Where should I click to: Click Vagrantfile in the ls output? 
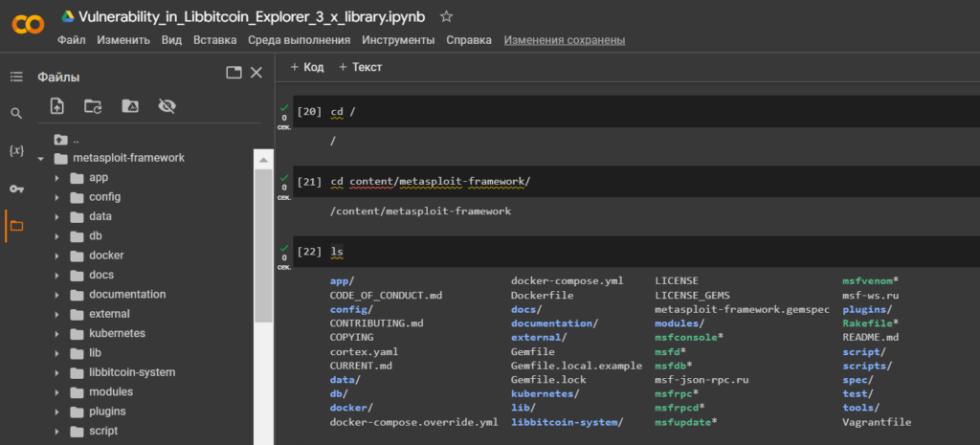coord(877,422)
